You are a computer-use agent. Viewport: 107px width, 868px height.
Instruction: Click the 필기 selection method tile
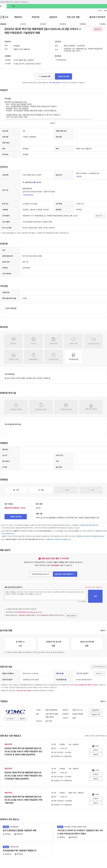click(66, 490)
